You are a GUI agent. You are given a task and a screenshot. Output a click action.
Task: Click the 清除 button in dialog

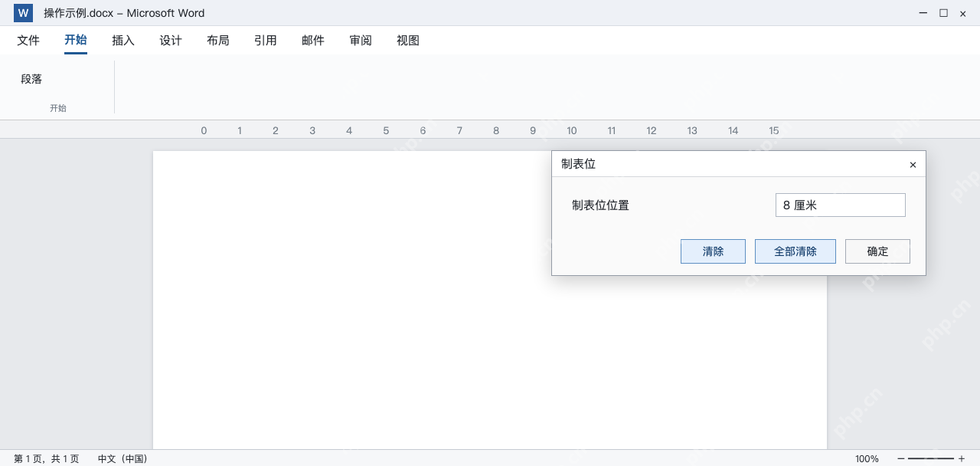pos(713,251)
